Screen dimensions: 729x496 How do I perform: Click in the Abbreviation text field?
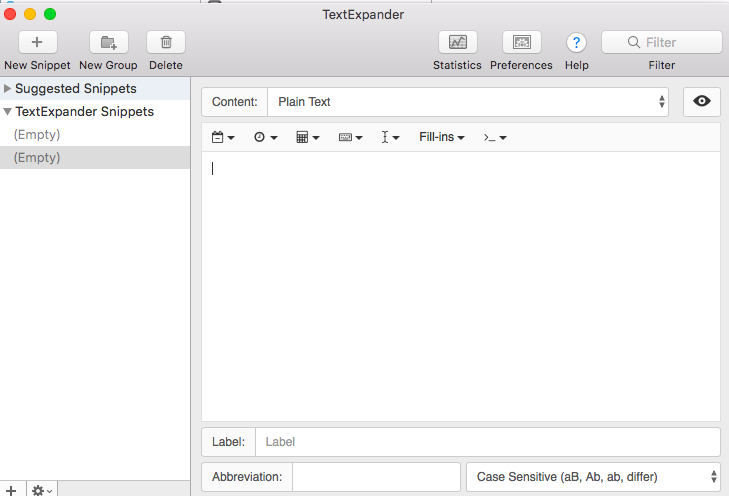[x=376, y=477]
